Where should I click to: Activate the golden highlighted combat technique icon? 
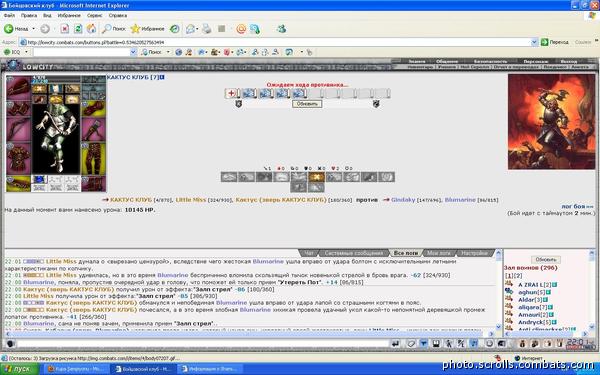coord(316,177)
